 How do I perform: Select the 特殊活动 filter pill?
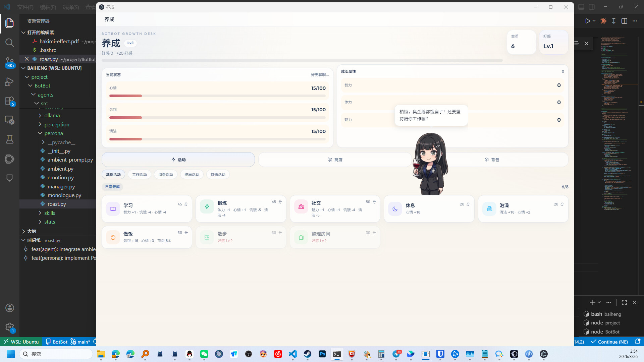tap(218, 175)
